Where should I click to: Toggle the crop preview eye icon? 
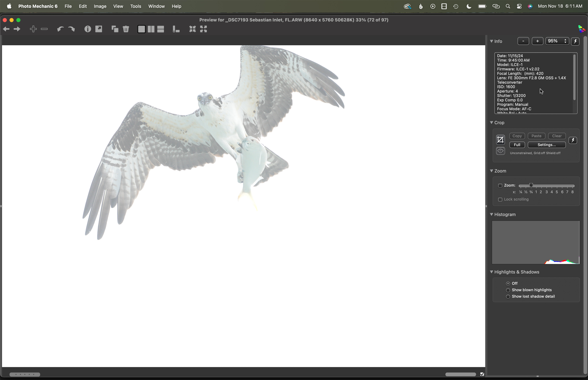500,151
